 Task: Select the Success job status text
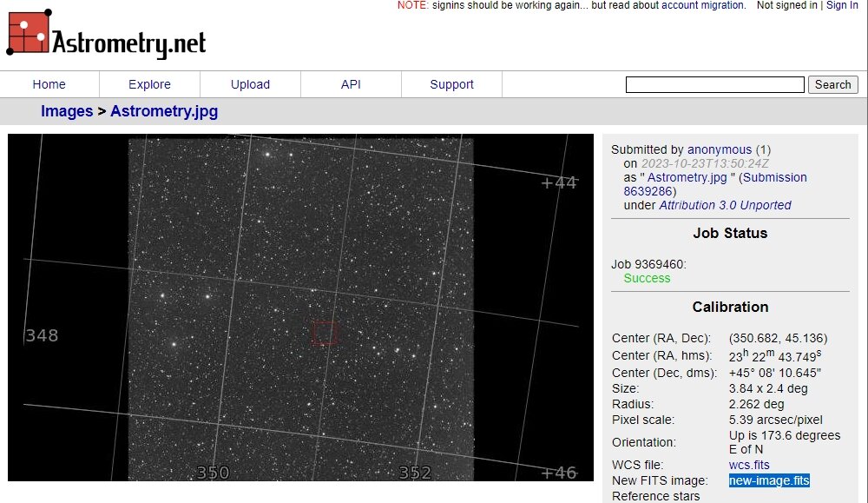coord(647,278)
